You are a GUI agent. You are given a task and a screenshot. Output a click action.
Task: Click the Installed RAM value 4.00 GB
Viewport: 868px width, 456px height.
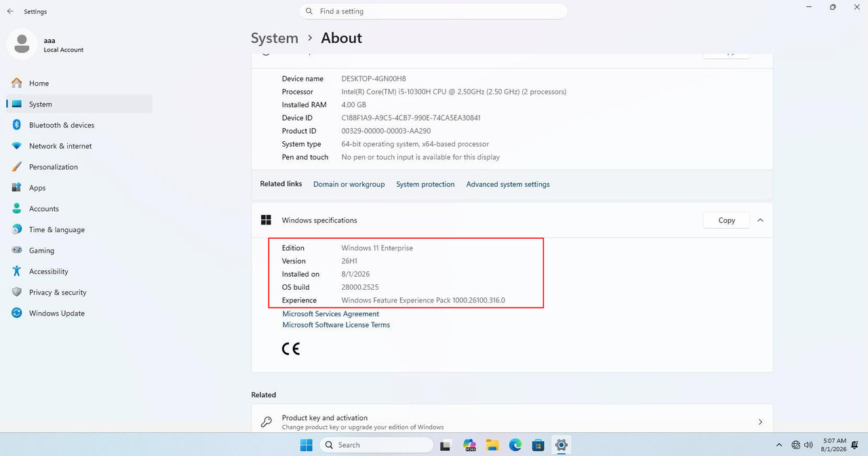[x=354, y=105]
